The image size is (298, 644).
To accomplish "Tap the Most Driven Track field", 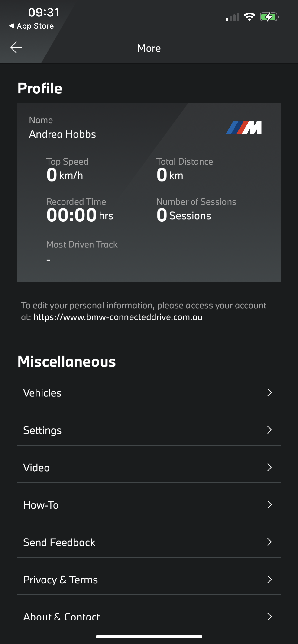I will click(82, 251).
